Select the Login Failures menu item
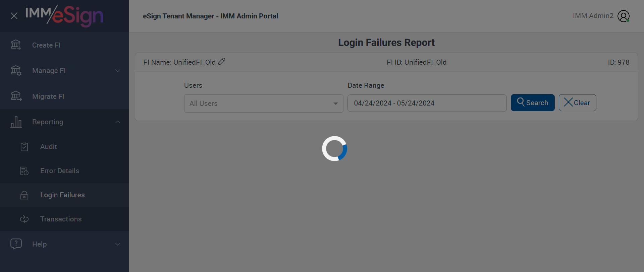The image size is (644, 272). [x=62, y=195]
